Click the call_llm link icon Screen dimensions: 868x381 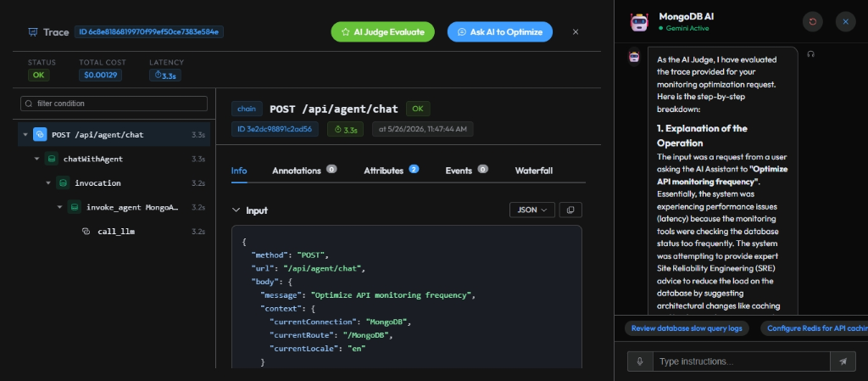pyautogui.click(x=86, y=232)
